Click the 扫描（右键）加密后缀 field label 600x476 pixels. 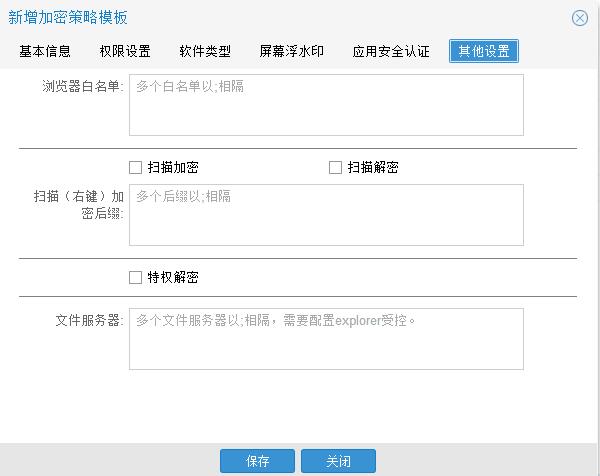click(x=78, y=205)
